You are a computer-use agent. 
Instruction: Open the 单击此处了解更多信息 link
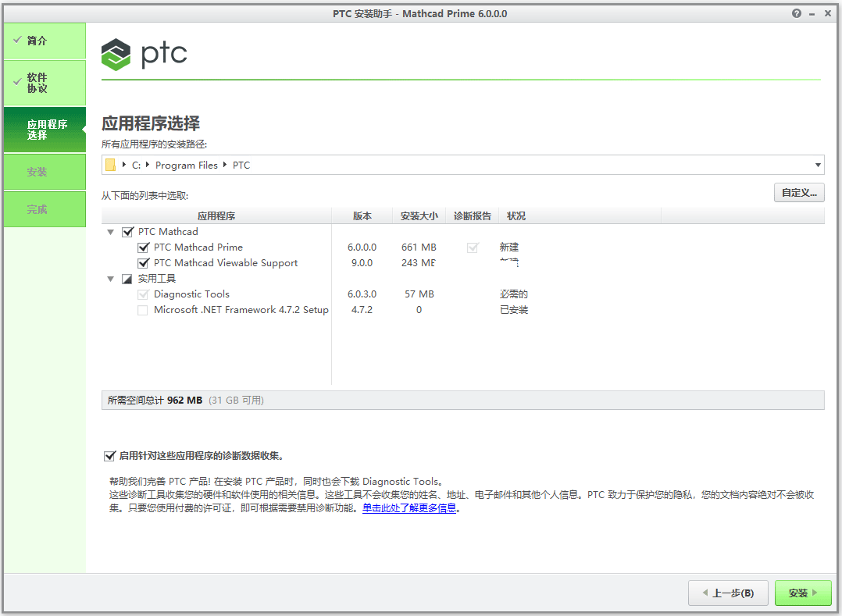click(409, 508)
